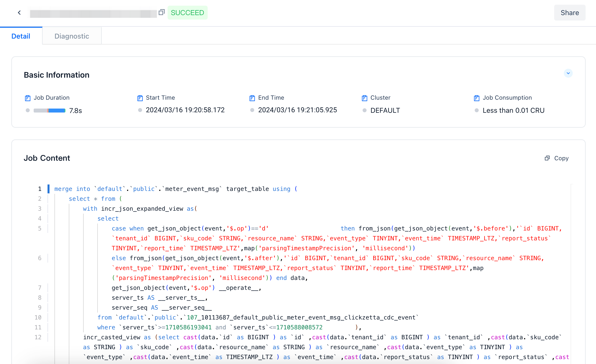The width and height of the screenshot is (596, 364).
Task: Select the Detail tab
Action: (21, 36)
